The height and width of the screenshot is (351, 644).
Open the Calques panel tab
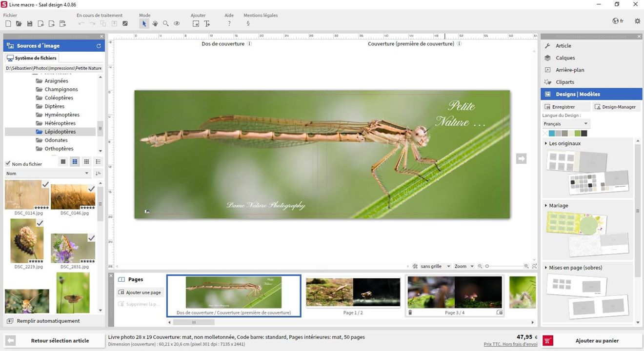coord(565,58)
